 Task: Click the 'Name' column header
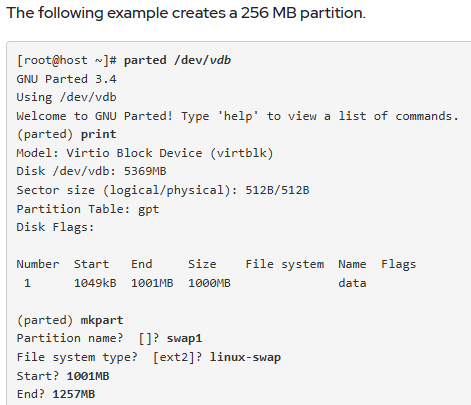[x=352, y=264]
